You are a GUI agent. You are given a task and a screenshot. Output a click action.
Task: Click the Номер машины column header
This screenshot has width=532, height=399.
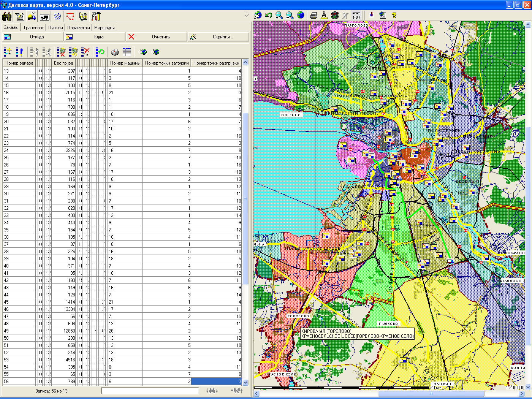point(125,63)
